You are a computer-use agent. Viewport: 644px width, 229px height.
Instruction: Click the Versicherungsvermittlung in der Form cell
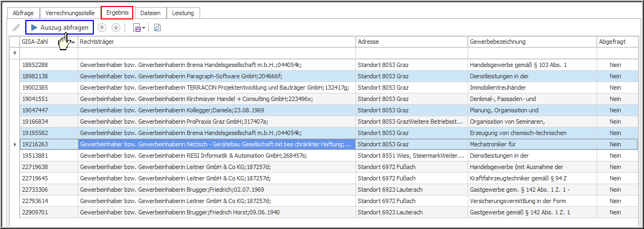pyautogui.click(x=532, y=201)
